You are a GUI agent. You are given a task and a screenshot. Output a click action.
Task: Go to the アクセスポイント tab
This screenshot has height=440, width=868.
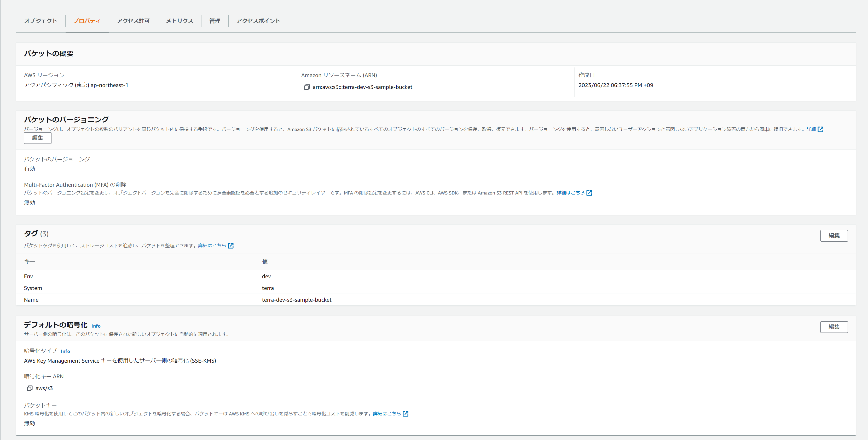[x=258, y=21]
